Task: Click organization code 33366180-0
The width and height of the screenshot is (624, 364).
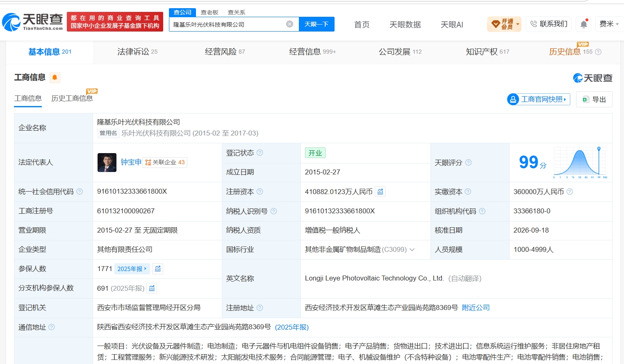Action: [532, 211]
